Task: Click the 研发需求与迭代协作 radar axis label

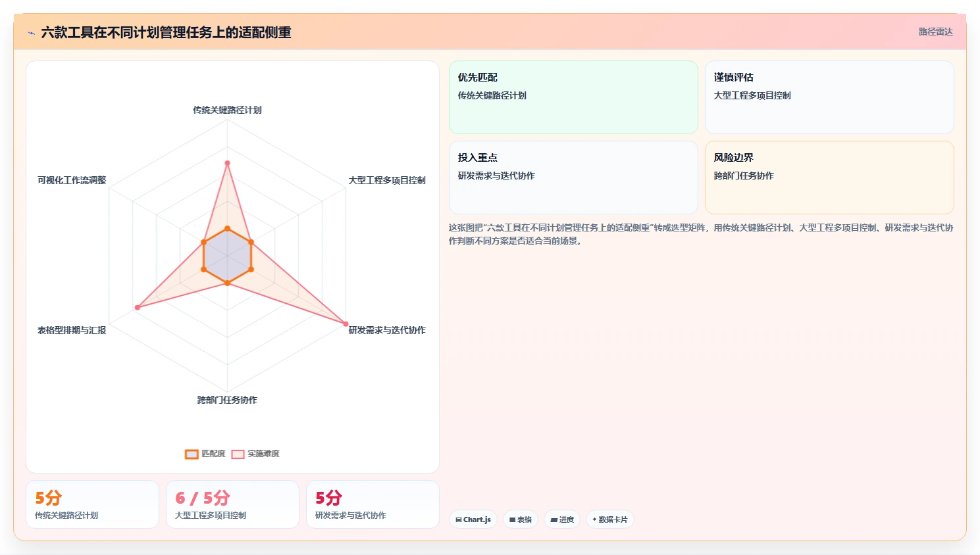Action: 387,330
